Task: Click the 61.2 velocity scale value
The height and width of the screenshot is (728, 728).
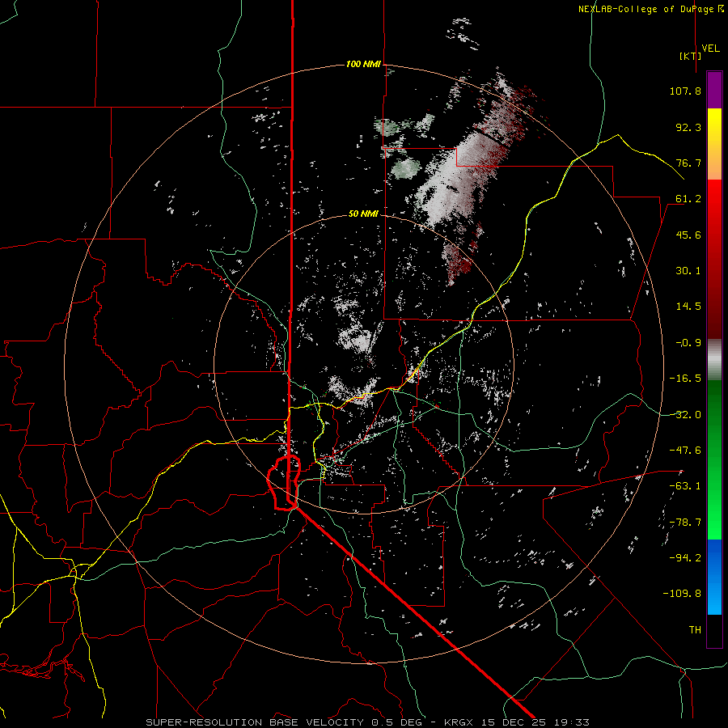Action: point(688,199)
